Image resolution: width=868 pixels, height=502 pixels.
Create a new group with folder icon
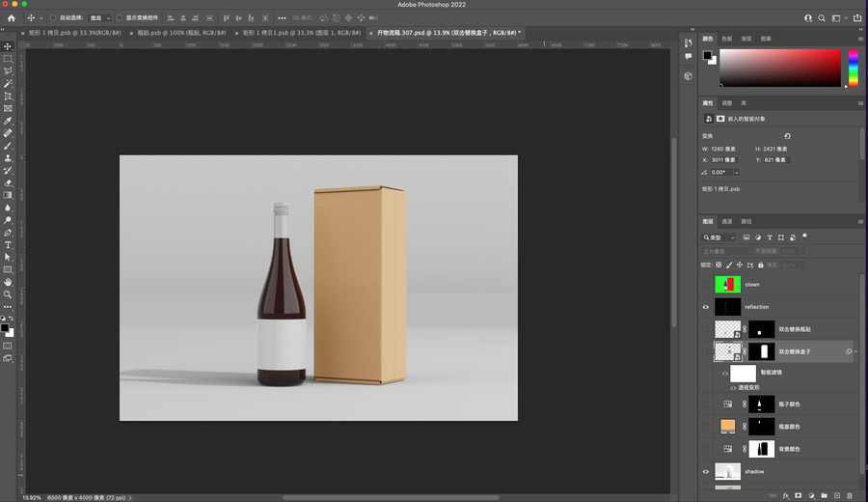click(825, 495)
